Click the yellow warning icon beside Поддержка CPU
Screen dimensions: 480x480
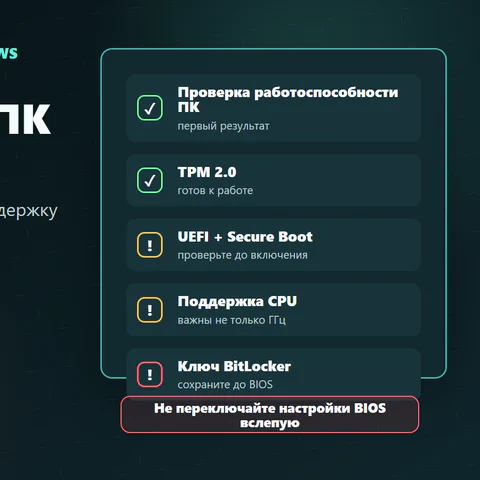[150, 310]
